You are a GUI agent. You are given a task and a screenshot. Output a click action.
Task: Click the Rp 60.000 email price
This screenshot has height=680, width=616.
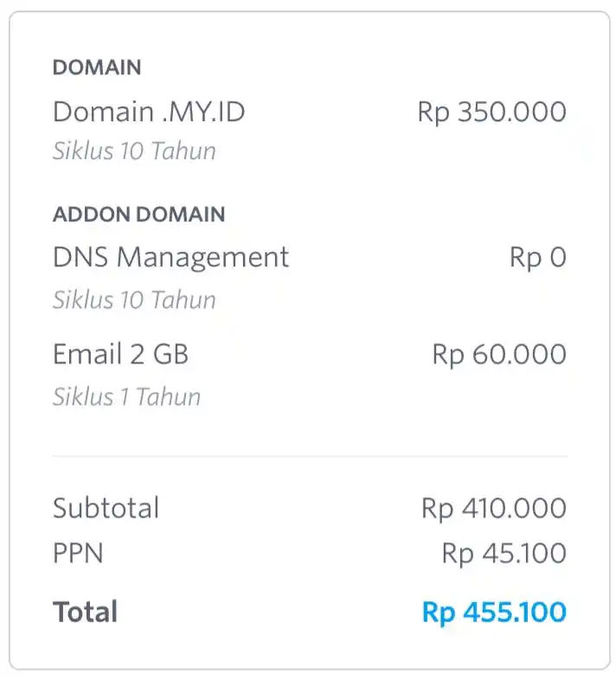[x=499, y=355]
